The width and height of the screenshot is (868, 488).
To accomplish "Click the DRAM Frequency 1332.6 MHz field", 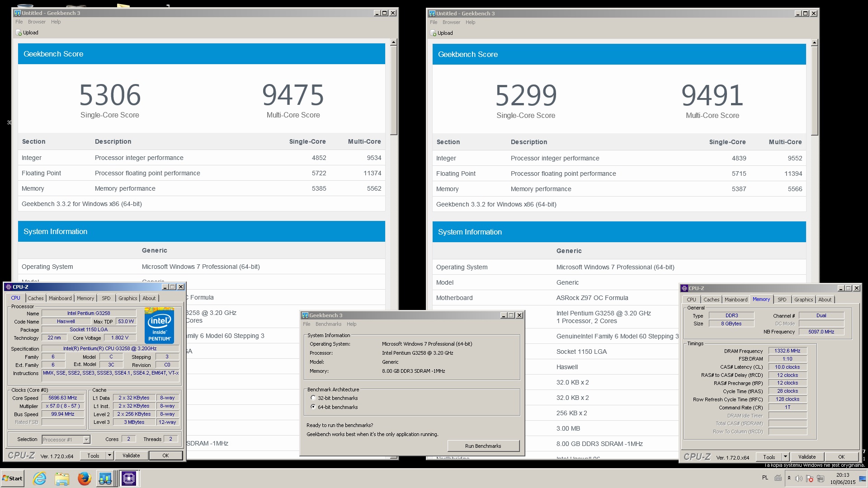I will click(x=787, y=351).
